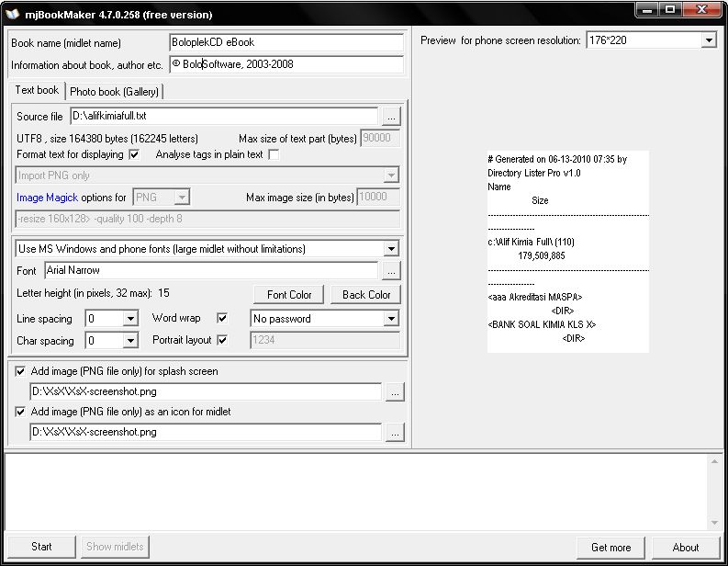728x566 pixels.
Task: Browse for a font file
Action: pos(391,271)
